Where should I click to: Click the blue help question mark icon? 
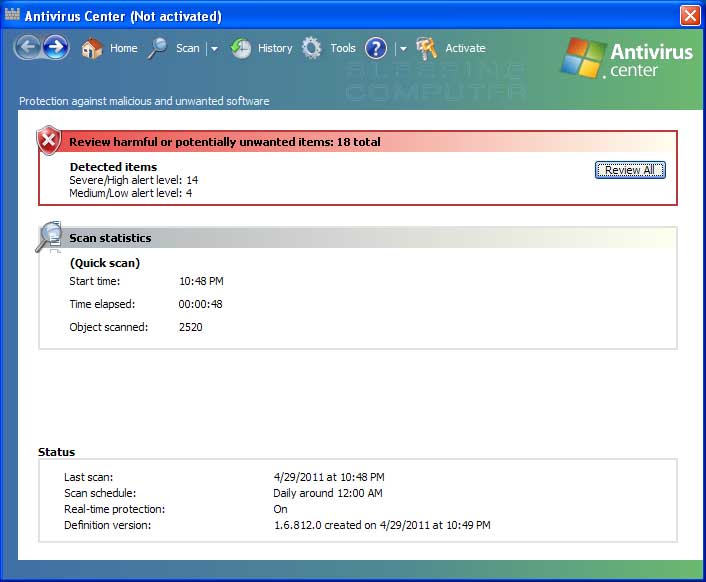pos(376,48)
